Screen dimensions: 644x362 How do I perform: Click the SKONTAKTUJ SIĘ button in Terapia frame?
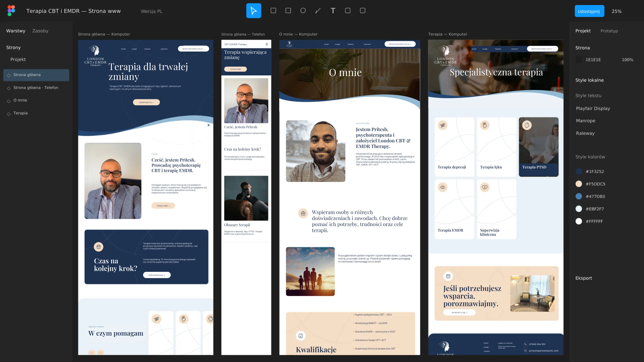[459, 312]
